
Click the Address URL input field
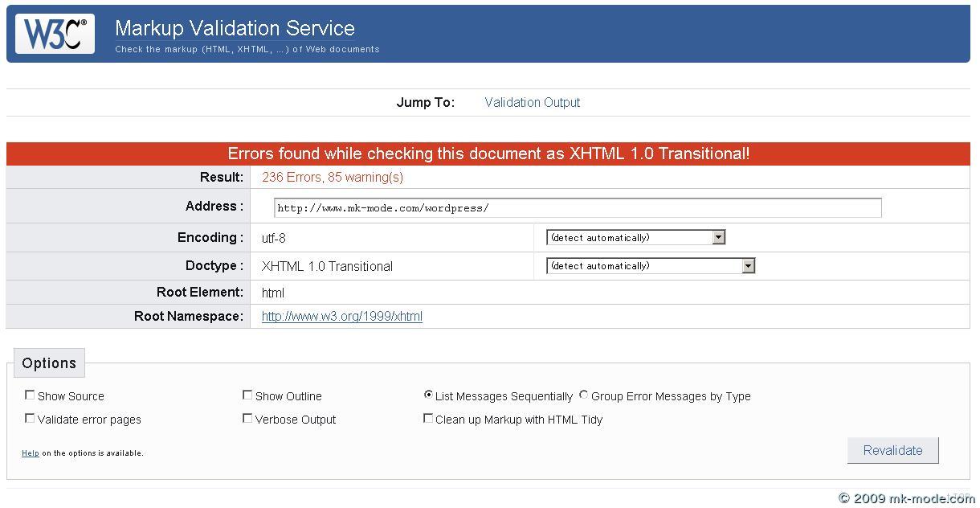577,207
